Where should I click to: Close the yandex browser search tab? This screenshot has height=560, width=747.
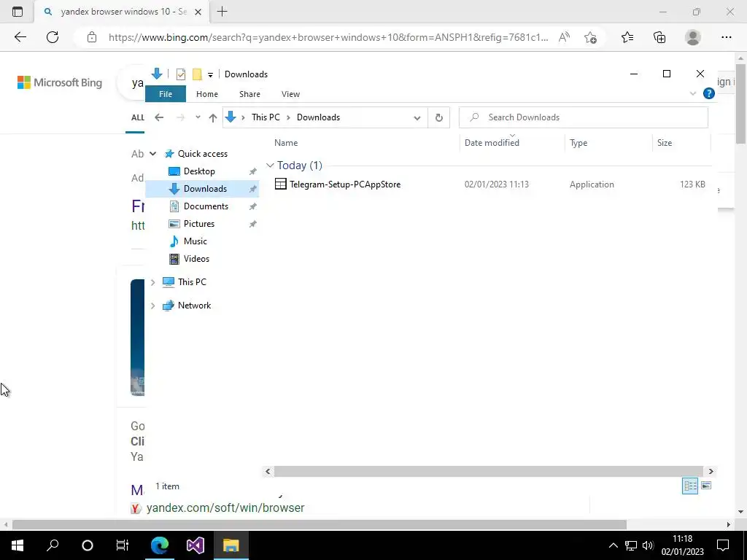[198, 12]
